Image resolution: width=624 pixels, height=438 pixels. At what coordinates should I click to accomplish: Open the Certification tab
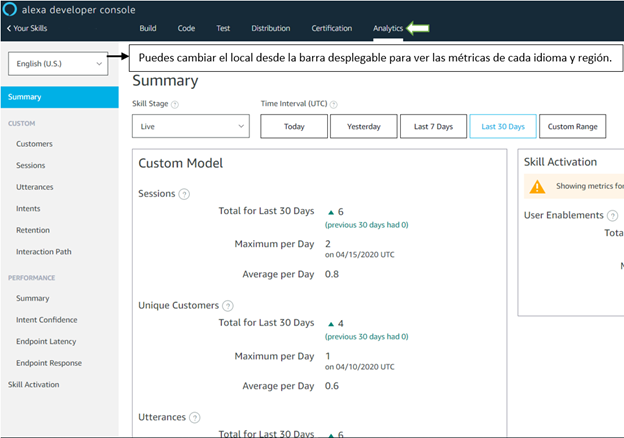pos(331,29)
